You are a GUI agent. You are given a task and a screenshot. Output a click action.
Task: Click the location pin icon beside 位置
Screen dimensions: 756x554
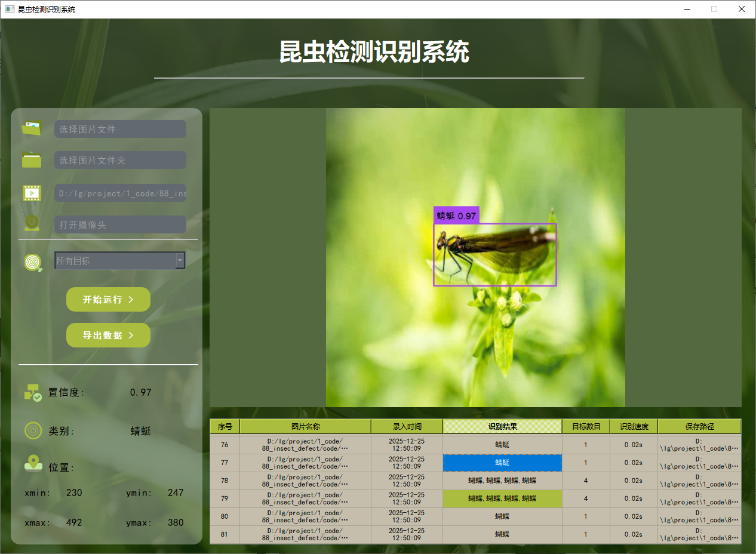pyautogui.click(x=33, y=464)
